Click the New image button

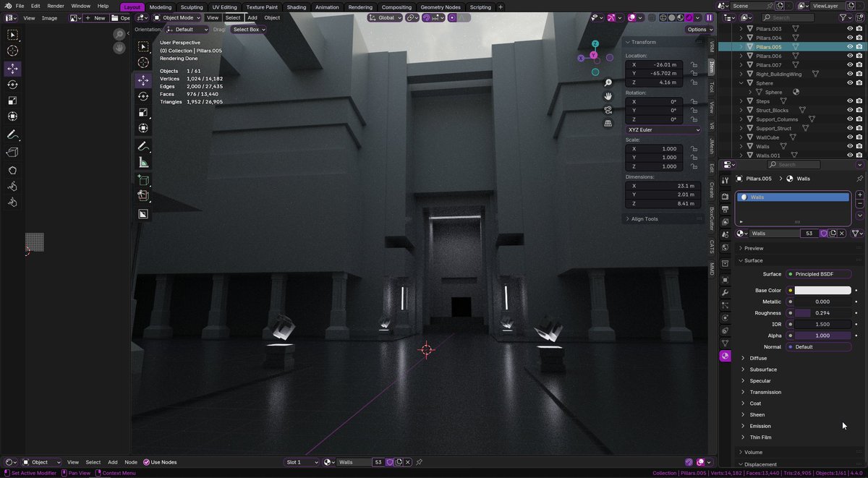[x=95, y=17]
